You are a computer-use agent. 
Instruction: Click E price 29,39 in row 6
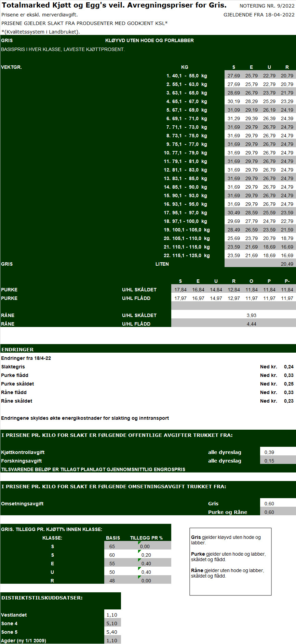(252, 118)
